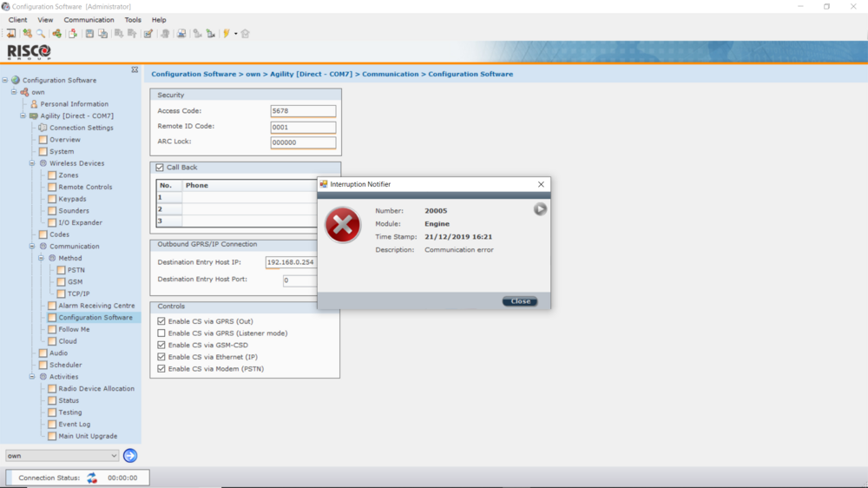
Task: Click the Access Code input field
Action: (303, 111)
